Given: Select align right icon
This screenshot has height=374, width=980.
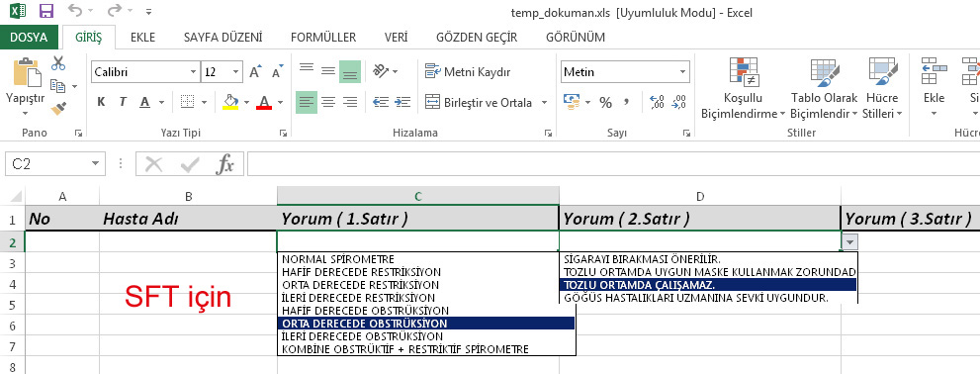Looking at the screenshot, I should pyautogui.click(x=350, y=102).
